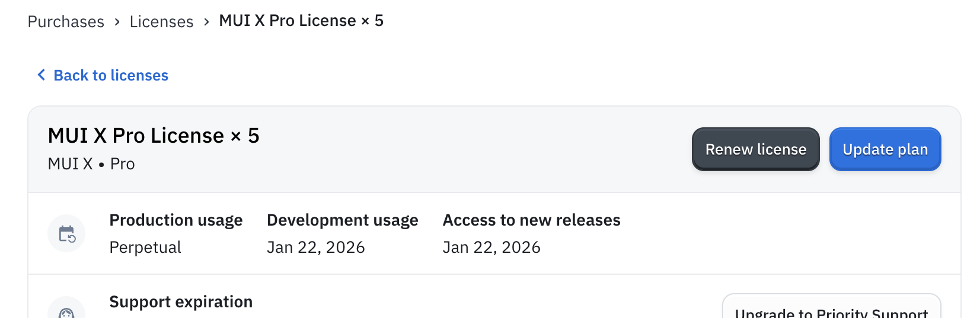
Task: Select the Perpetual value
Action: pos(145,248)
